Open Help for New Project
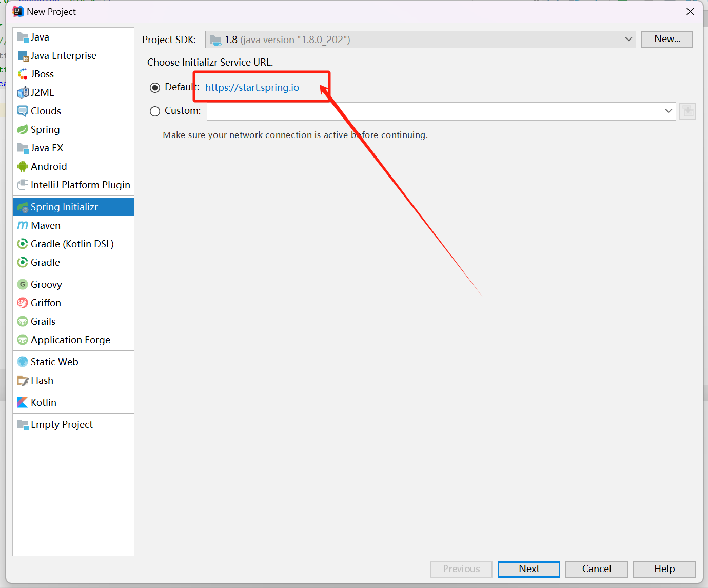Image resolution: width=708 pixels, height=588 pixels. [x=664, y=569]
